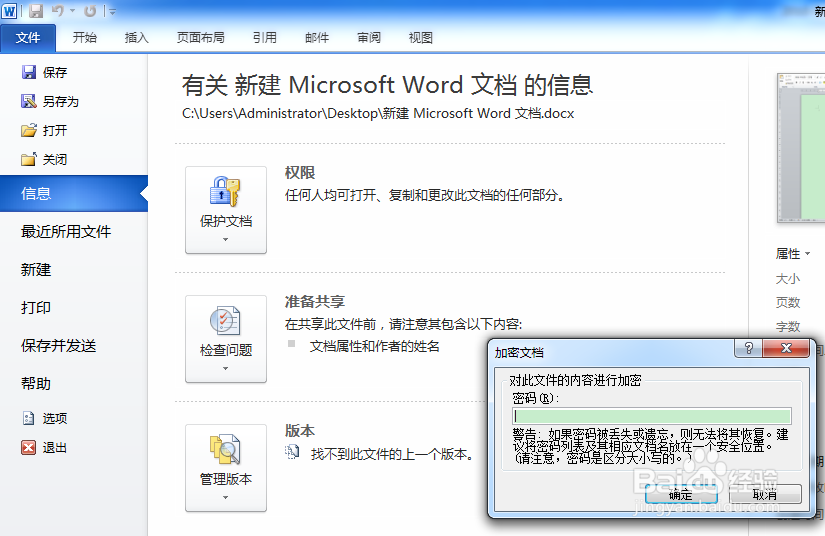Click the 大小 property label
The width and height of the screenshot is (825, 536).
pos(788,278)
